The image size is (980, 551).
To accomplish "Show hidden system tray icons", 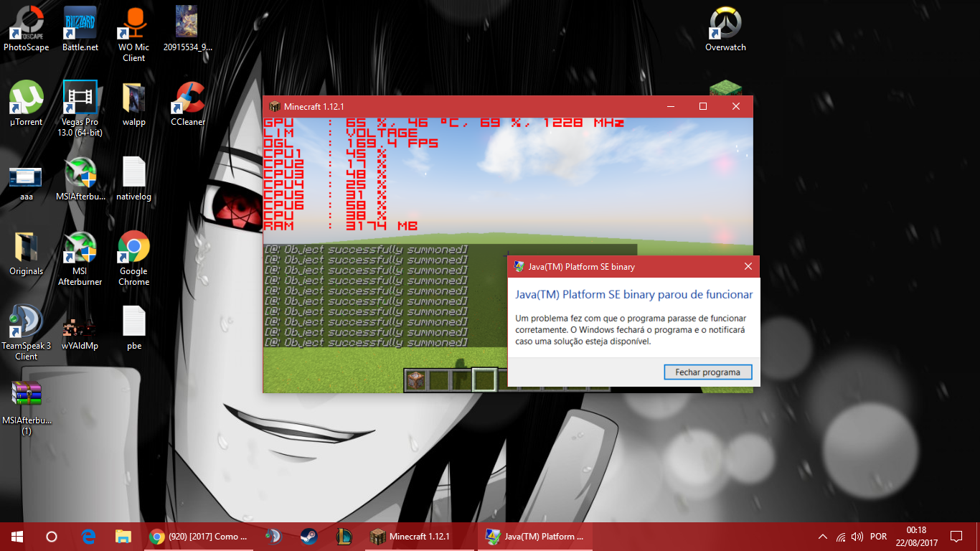I will [822, 537].
